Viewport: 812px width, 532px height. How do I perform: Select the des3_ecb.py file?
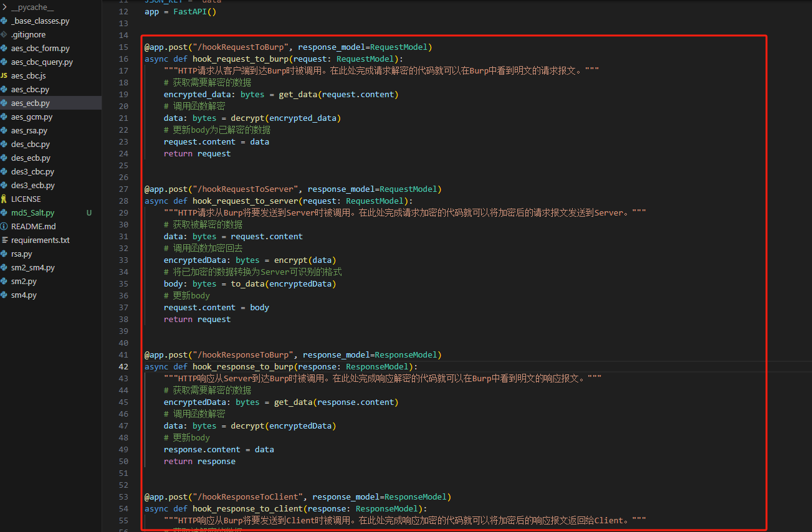click(x=32, y=186)
